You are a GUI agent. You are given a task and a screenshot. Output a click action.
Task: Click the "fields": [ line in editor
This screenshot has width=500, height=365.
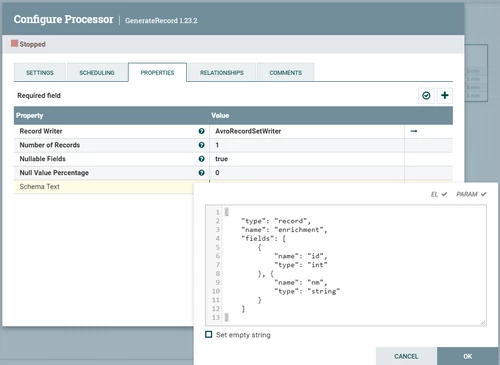[263, 238]
